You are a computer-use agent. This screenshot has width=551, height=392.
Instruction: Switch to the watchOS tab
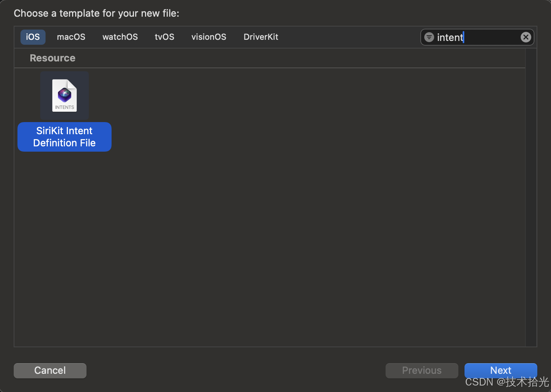[120, 37]
